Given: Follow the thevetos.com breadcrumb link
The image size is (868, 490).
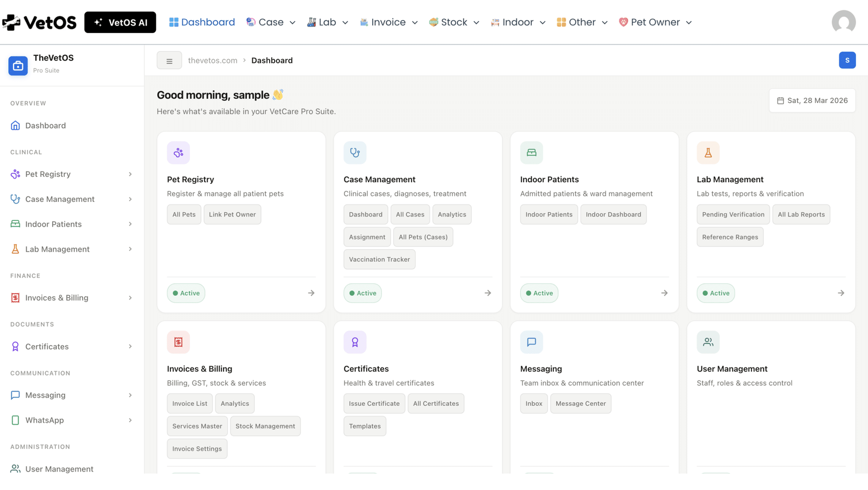Looking at the screenshot, I should pos(213,60).
